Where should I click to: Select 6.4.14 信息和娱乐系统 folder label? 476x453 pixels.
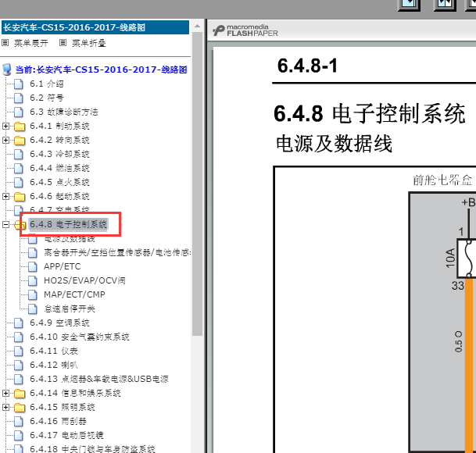(x=75, y=393)
